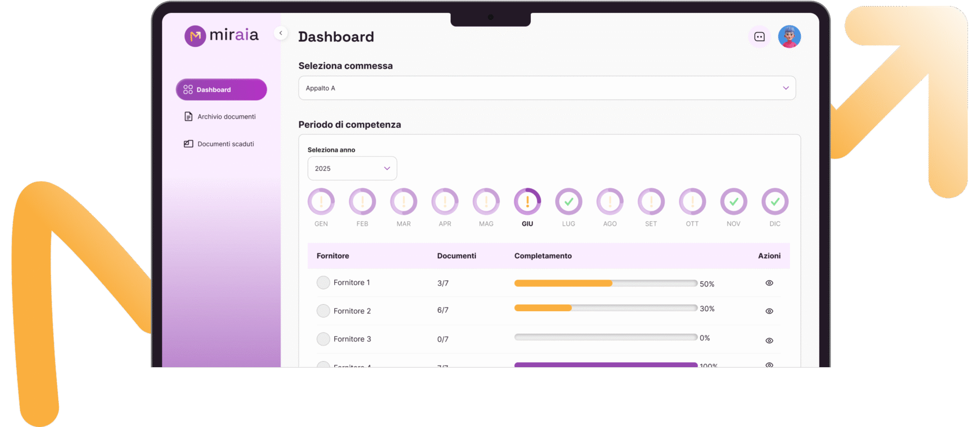Click Fornitore 1 completion progress bar
The width and height of the screenshot is (980, 427).
[x=605, y=283]
